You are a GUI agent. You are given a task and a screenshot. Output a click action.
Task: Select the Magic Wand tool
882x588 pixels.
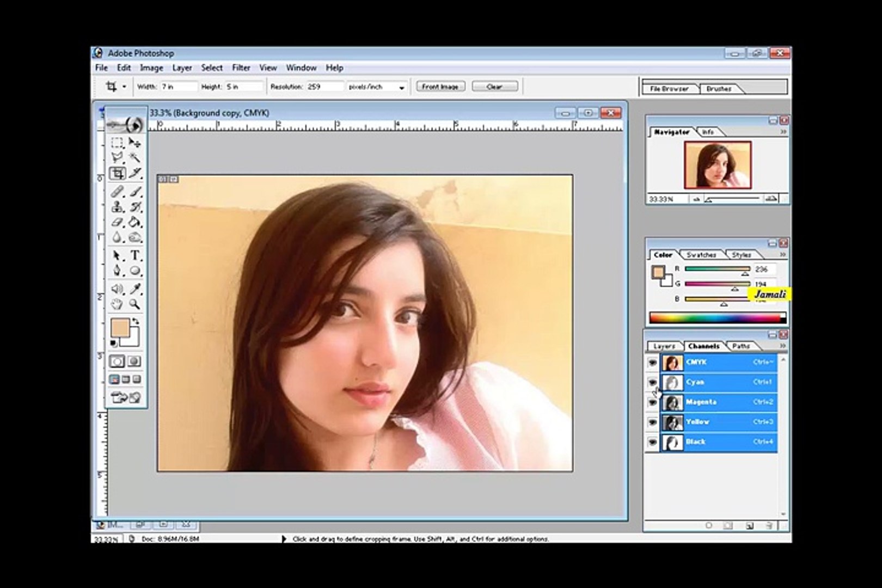point(134,158)
